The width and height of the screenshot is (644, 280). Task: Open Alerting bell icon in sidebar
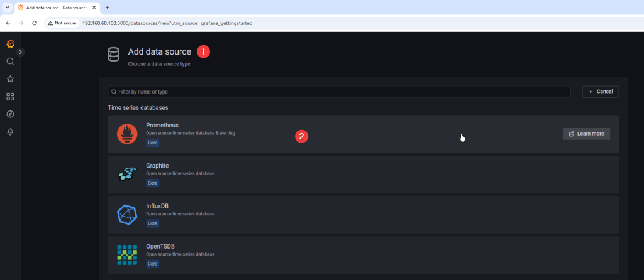[10, 132]
